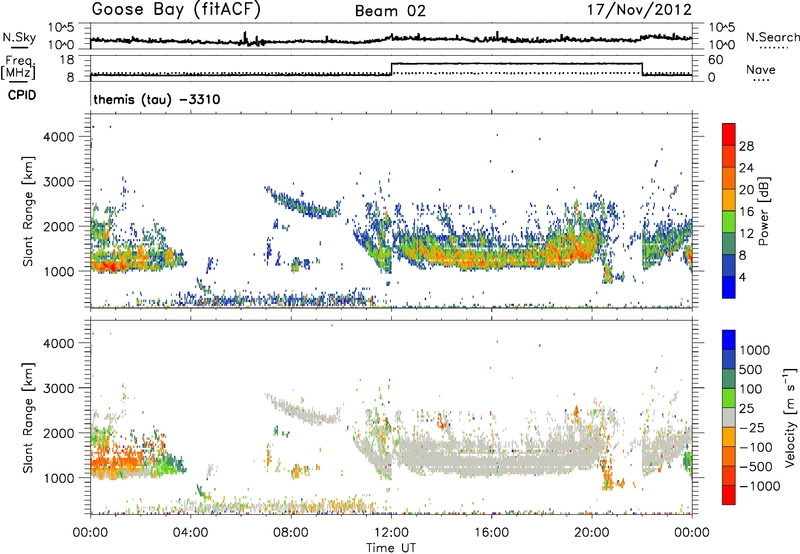Click the "Time UT" axis title
The height and width of the screenshot is (554, 800).
[391, 548]
